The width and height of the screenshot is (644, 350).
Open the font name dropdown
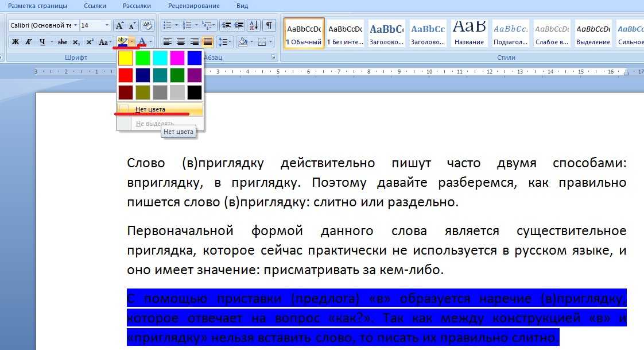coord(75,25)
